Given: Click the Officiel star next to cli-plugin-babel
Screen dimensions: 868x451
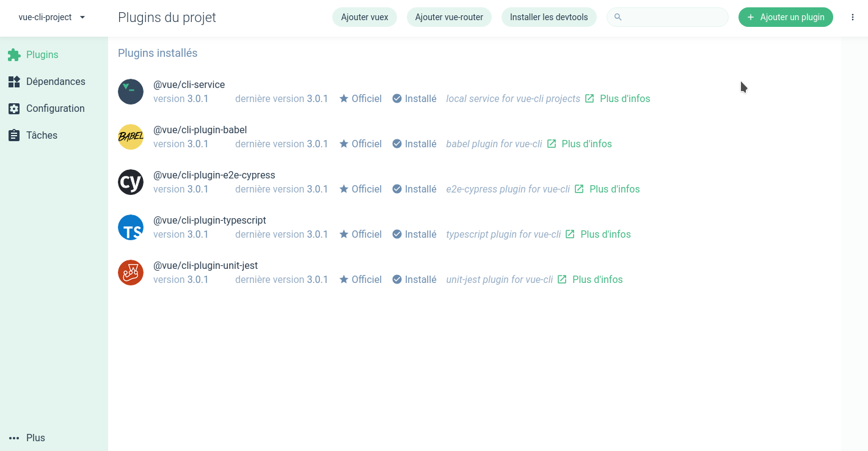Looking at the screenshot, I should point(344,144).
